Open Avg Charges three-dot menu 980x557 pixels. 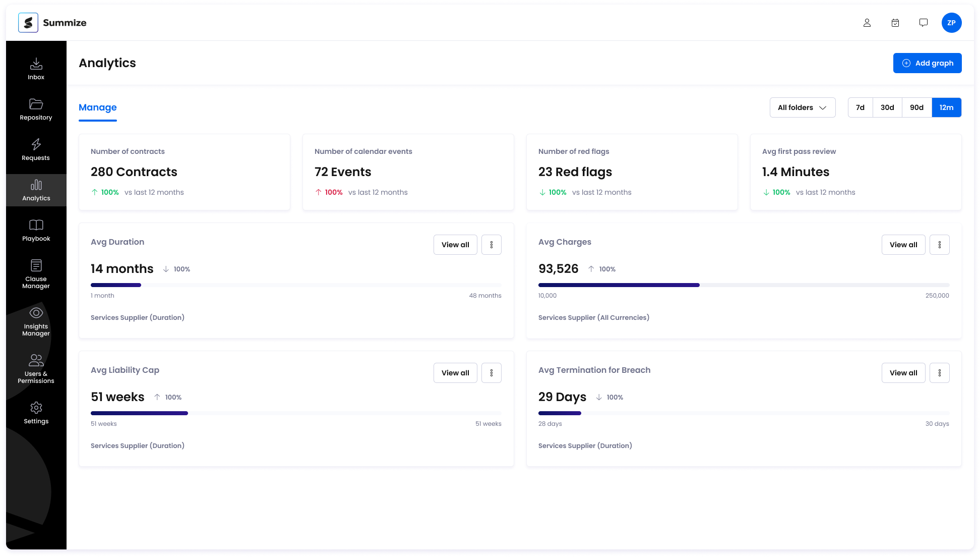[x=940, y=245]
